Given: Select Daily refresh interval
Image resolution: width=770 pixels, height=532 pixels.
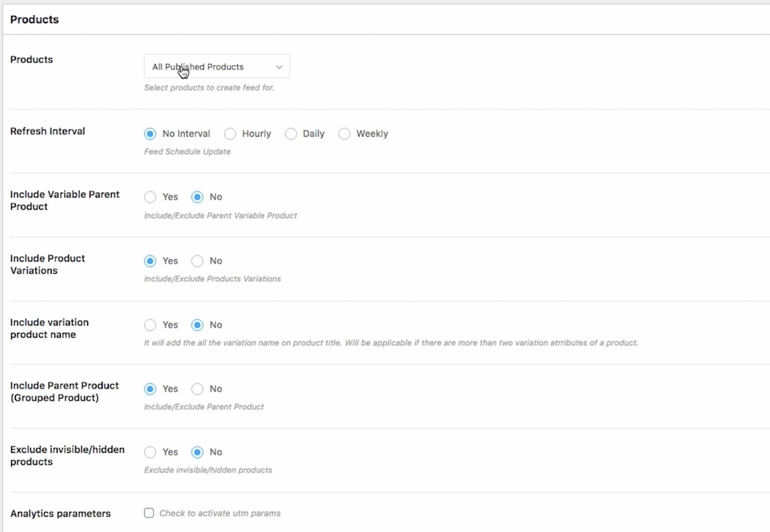Looking at the screenshot, I should pyautogui.click(x=291, y=134).
